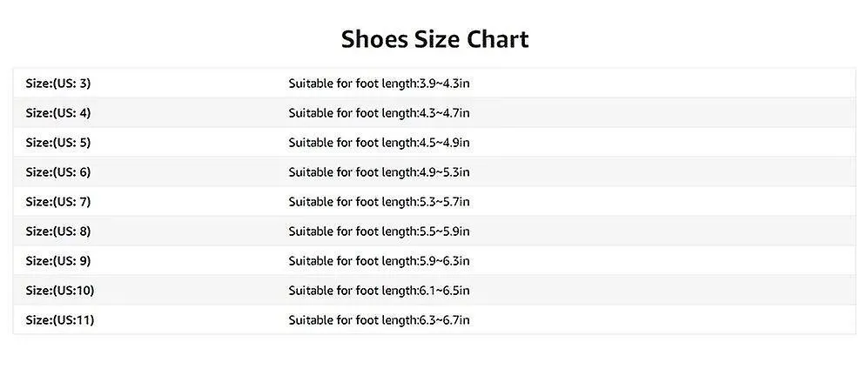
Task: Select the Size:(US: 7) row label
Action: [58, 202]
